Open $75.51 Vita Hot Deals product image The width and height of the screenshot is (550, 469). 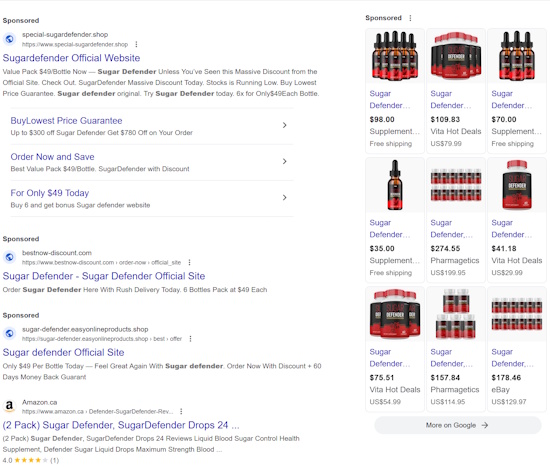(x=395, y=314)
